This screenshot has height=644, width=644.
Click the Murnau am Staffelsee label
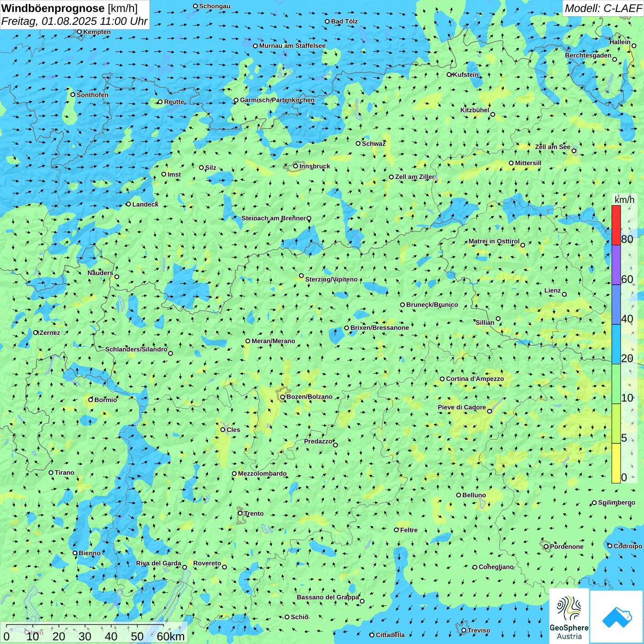pyautogui.click(x=292, y=46)
